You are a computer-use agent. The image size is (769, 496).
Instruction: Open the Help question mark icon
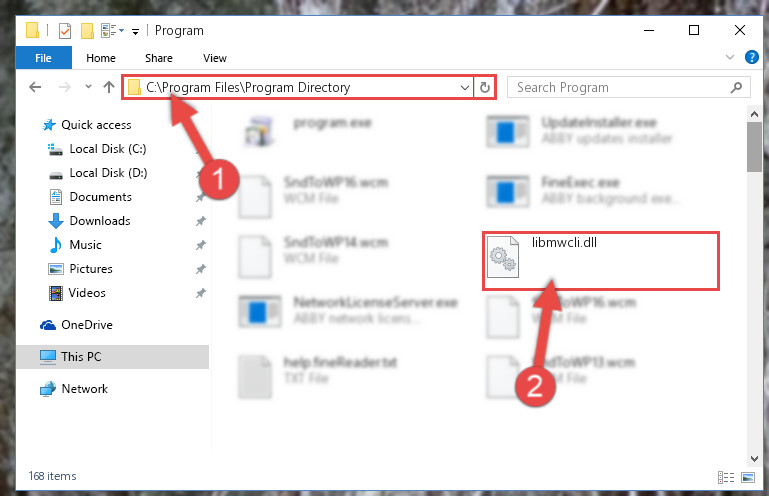coord(751,57)
